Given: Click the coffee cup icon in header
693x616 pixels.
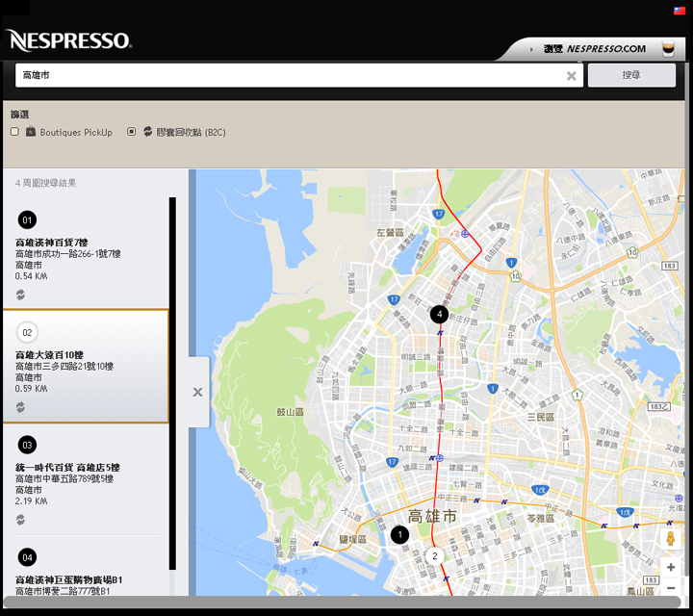Looking at the screenshot, I should pyautogui.click(x=668, y=48).
